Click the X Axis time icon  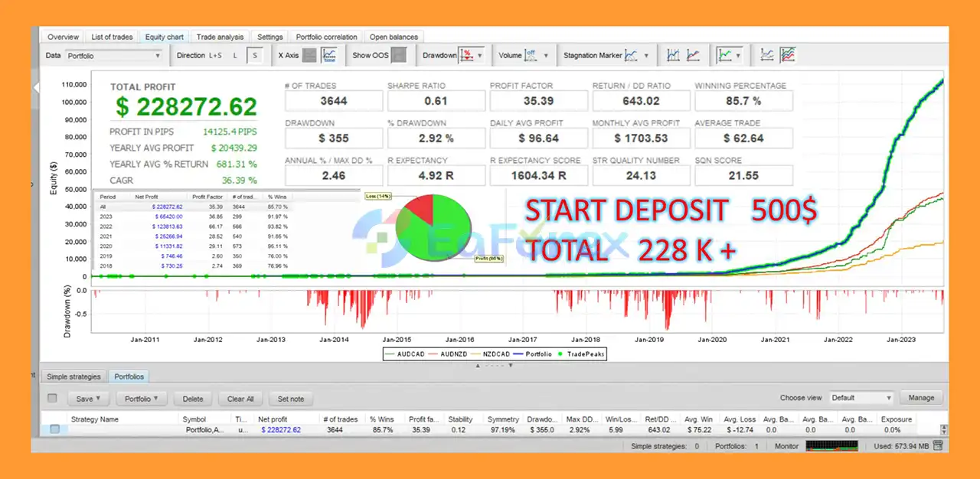click(x=329, y=55)
